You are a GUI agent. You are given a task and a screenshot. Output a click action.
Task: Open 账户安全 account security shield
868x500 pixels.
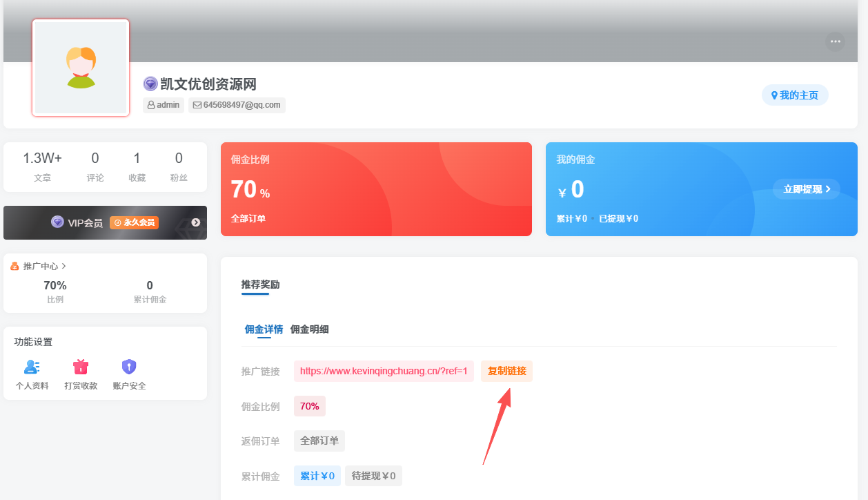pos(128,367)
